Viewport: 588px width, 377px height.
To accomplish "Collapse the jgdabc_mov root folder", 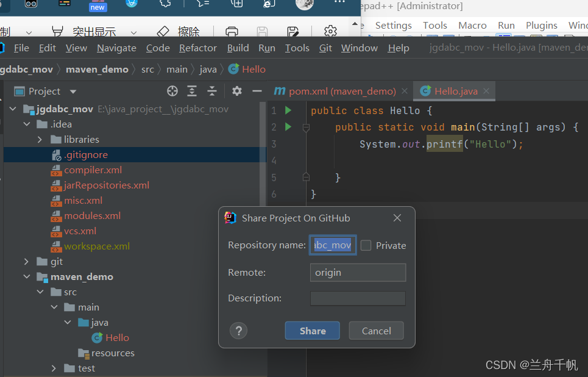I will [13, 109].
